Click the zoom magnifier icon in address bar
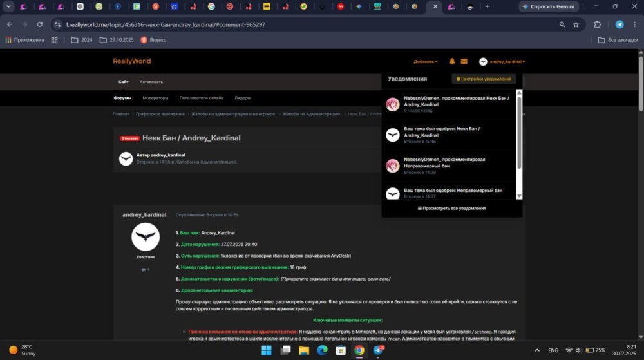This screenshot has height=360, width=644. (x=562, y=24)
